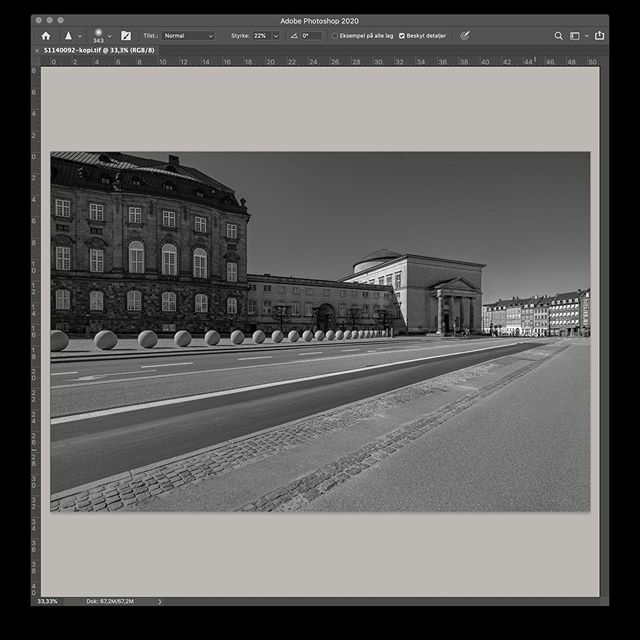Image resolution: width=640 pixels, height=640 pixels.
Task: Uncheck the Beskyt detaljer checkbox
Action: (402, 36)
